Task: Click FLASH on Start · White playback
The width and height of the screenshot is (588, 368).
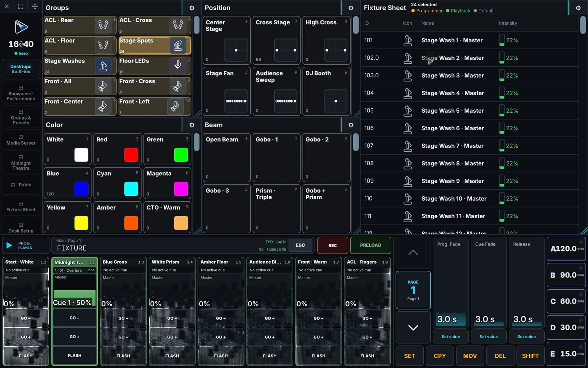Action: pos(26,356)
